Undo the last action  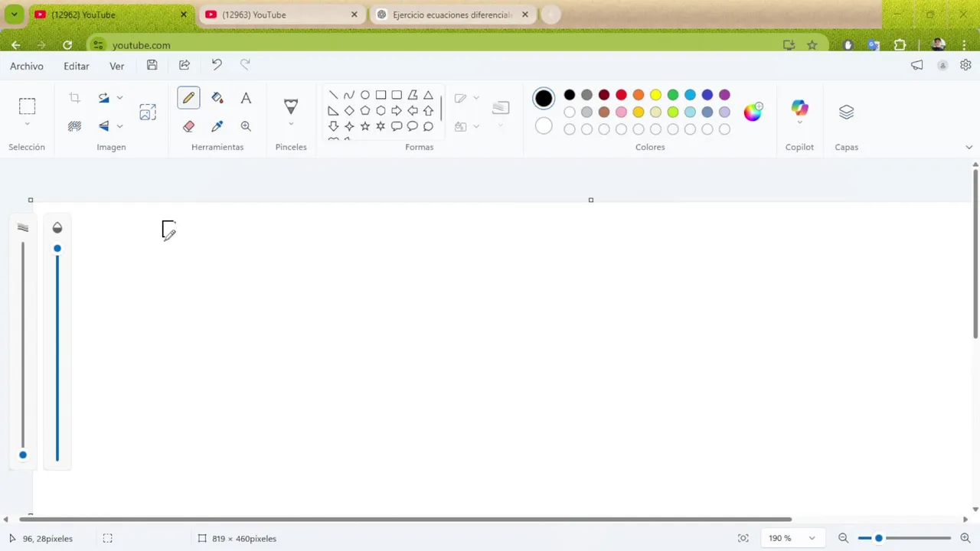(217, 66)
